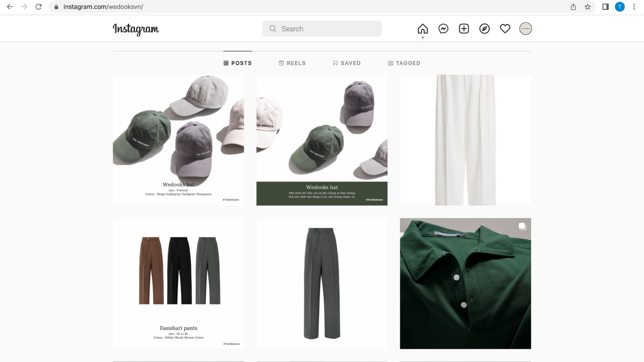
Task: Click the magnifier icon in Search
Action: coord(273,29)
